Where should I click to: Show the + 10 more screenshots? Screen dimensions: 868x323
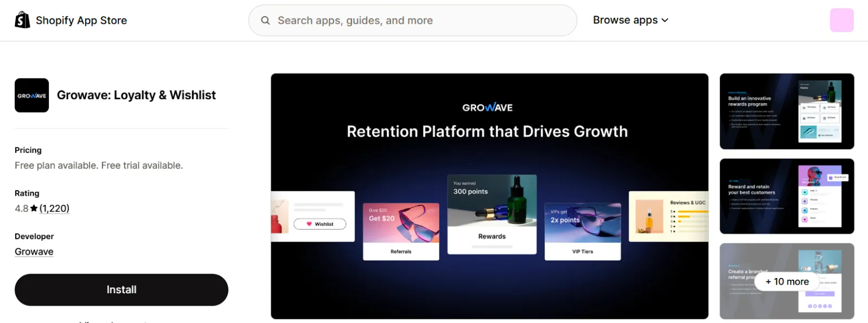point(787,282)
